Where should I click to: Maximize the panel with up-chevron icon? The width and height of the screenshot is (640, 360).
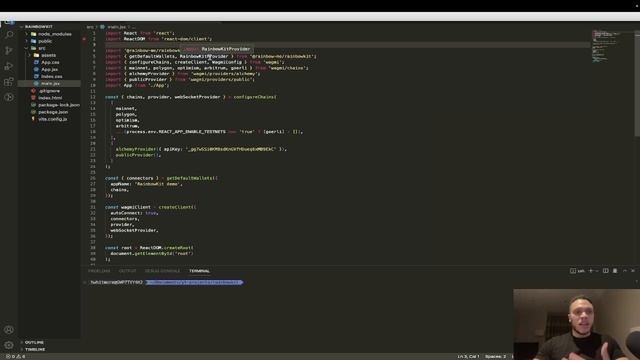click(x=624, y=271)
